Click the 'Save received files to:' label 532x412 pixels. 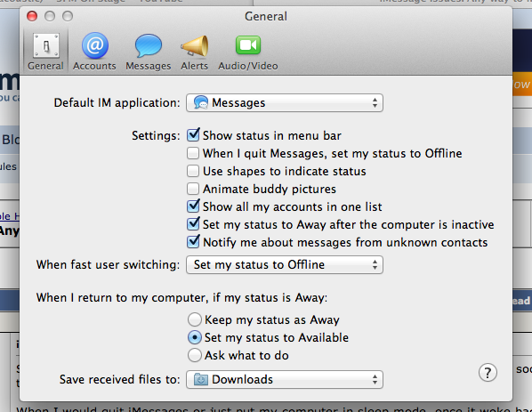(120, 379)
